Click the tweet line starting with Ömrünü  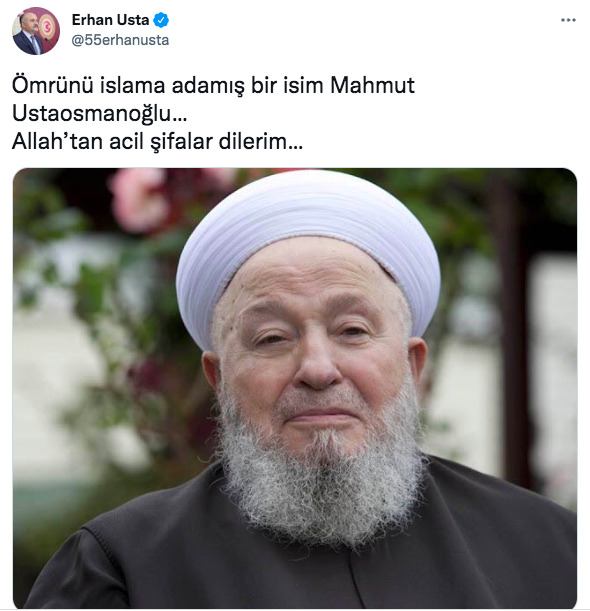pyautogui.click(x=213, y=85)
